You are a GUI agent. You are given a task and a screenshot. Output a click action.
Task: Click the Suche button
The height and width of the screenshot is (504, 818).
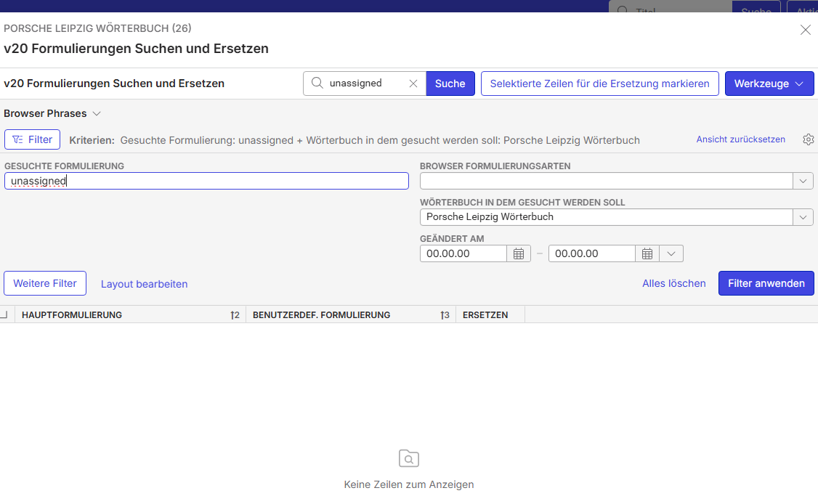(450, 84)
